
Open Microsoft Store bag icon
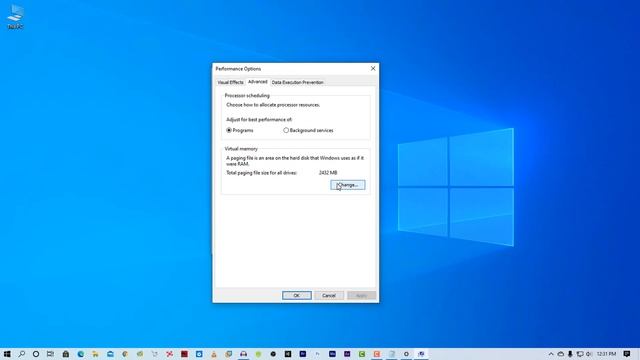coord(65,354)
